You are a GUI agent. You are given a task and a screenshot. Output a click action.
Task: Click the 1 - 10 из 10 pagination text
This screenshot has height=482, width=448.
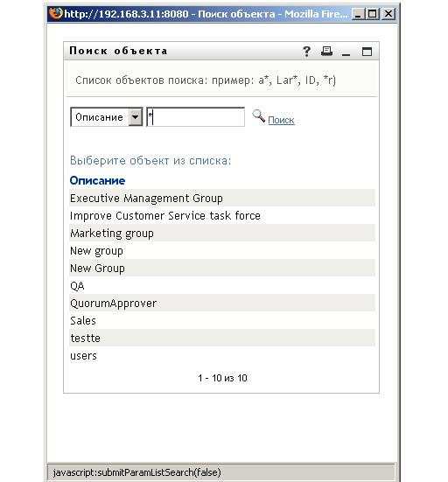point(222,378)
